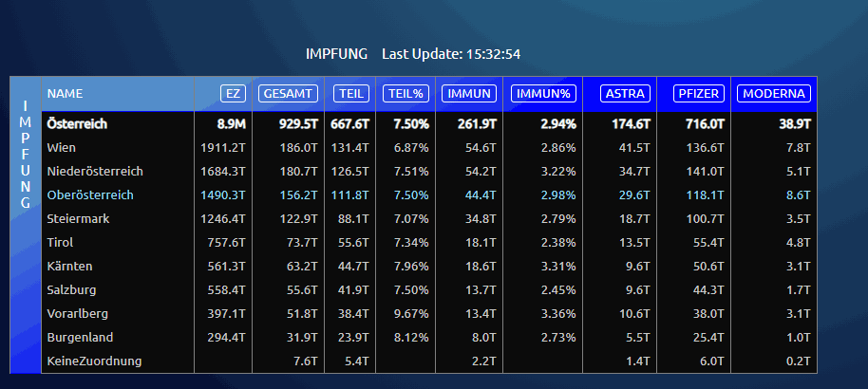868x389 pixels.
Task: Click KeineZuordnung GESAMT value 7.6T
Action: 306,361
